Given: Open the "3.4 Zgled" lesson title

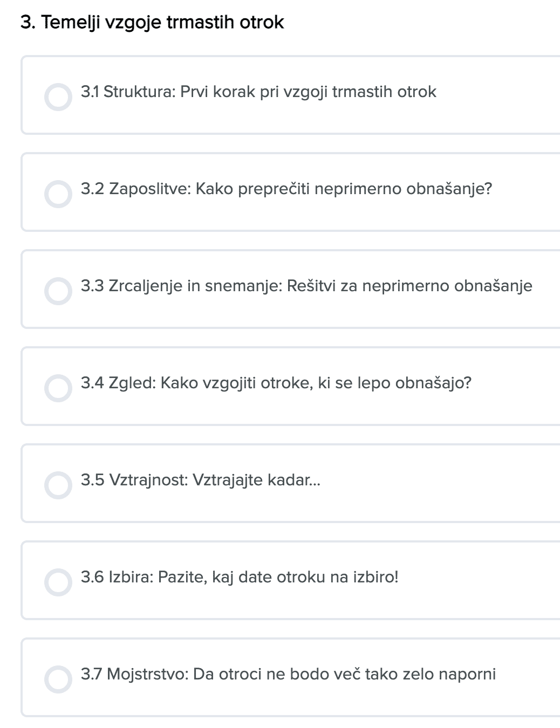Looking at the screenshot, I should (276, 383).
